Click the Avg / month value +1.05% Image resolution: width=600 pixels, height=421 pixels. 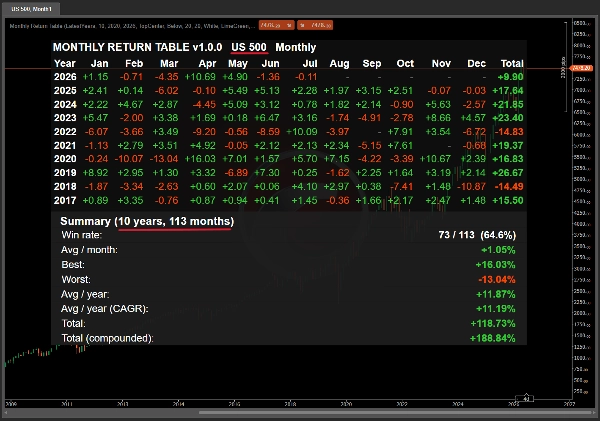tap(498, 250)
